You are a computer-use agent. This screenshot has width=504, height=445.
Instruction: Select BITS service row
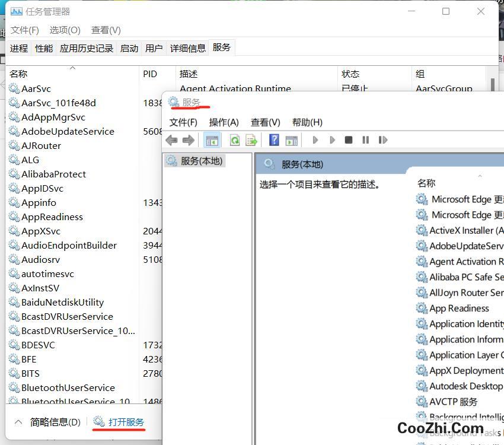tap(30, 373)
